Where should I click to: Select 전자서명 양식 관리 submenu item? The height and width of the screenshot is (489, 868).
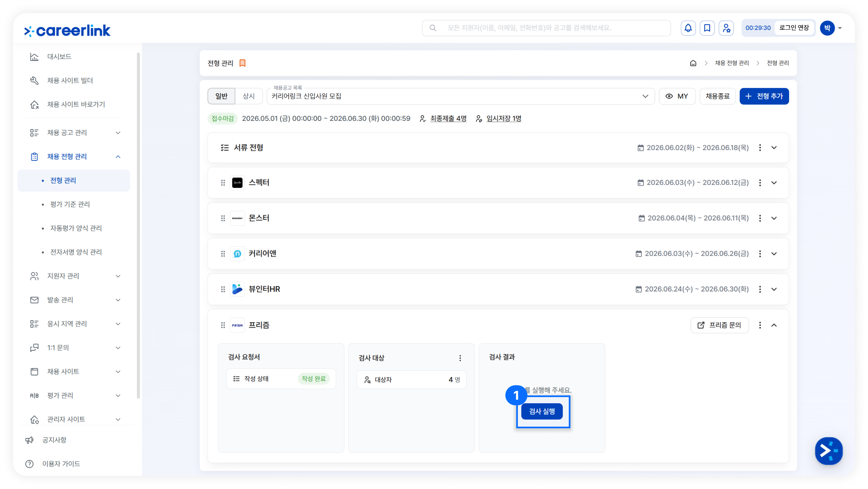[76, 252]
